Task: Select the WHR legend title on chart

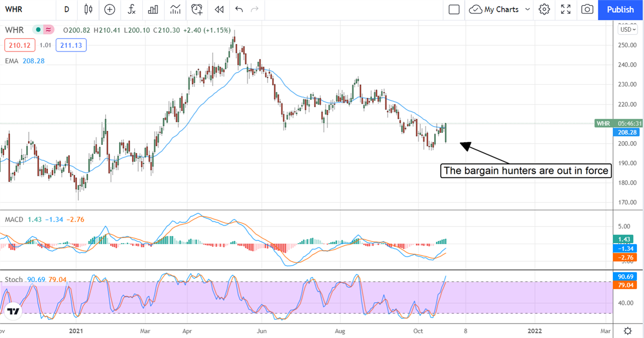Action: pyautogui.click(x=16, y=30)
